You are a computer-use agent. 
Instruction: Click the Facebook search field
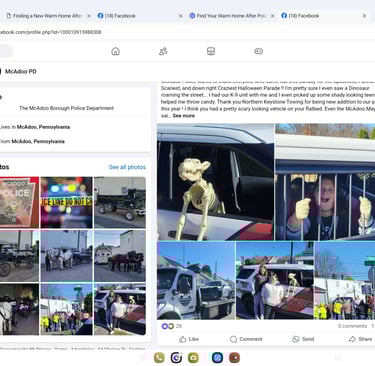pos(6,51)
